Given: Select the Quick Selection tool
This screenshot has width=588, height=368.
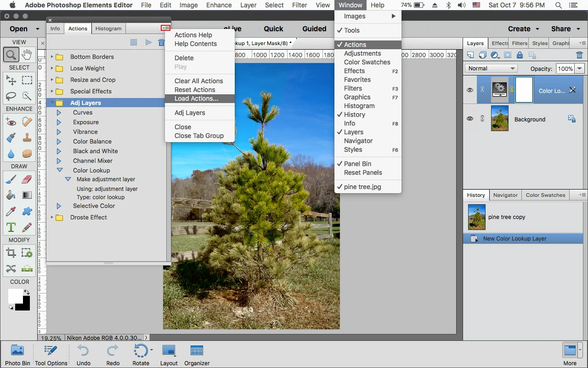Looking at the screenshot, I should click(27, 96).
